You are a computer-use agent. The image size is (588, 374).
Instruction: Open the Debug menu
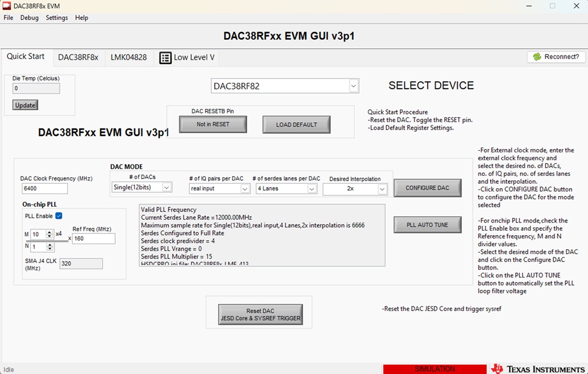(x=29, y=18)
